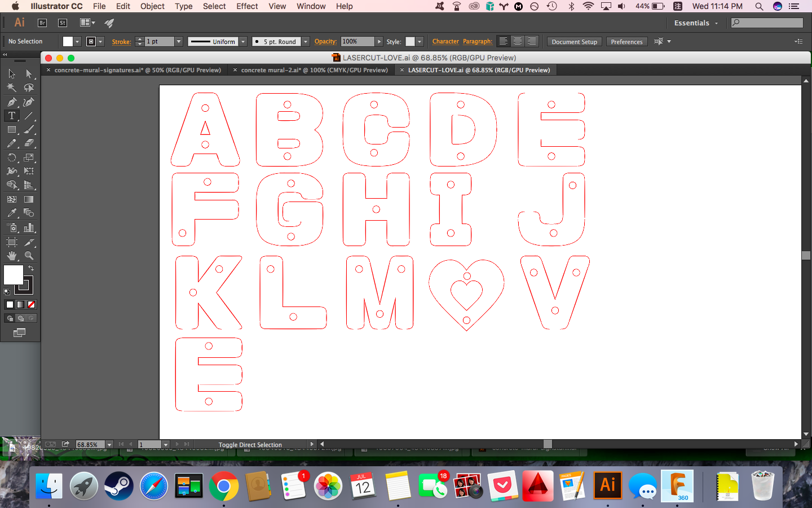The height and width of the screenshot is (508, 812).
Task: Switch to concrete-mural-signatures.ai tab
Action: coord(138,70)
